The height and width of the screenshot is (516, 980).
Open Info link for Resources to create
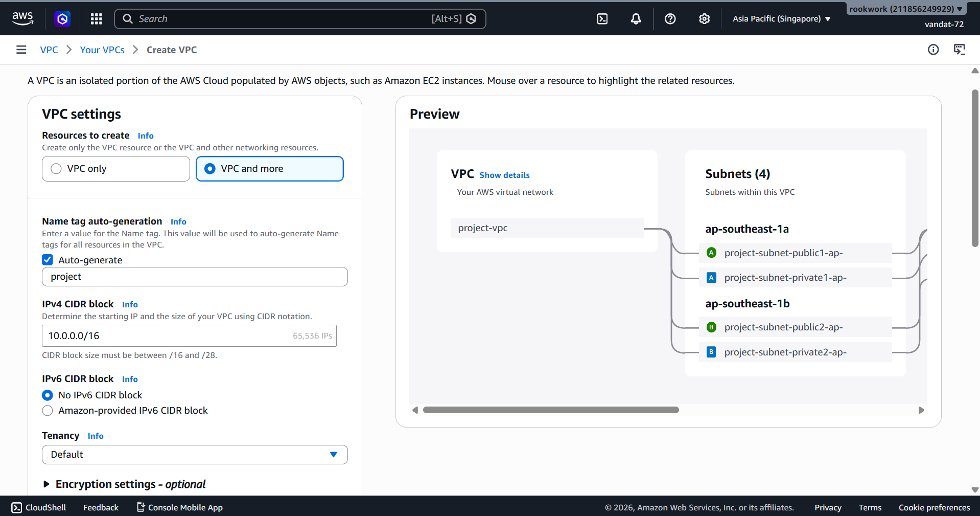146,136
